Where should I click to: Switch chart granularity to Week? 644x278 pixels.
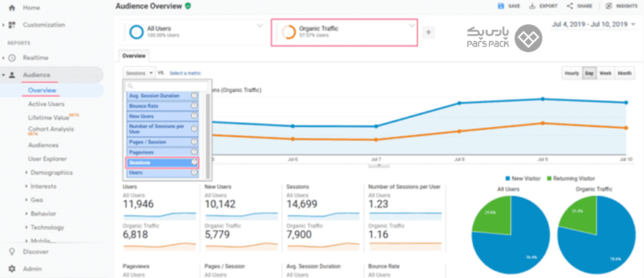[605, 74]
